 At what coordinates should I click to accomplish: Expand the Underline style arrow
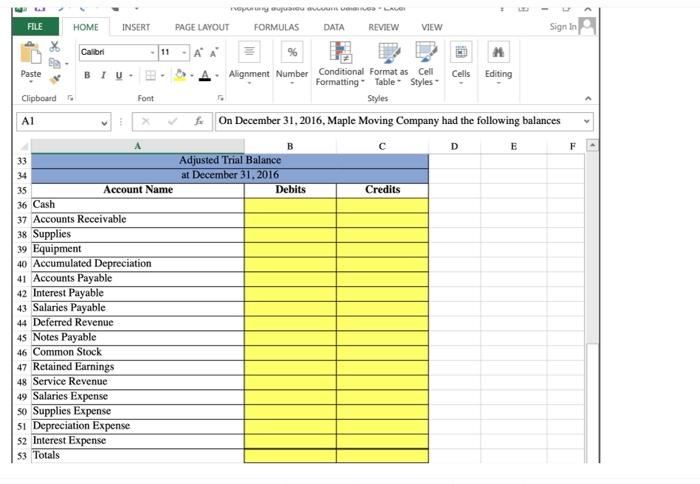[131, 76]
